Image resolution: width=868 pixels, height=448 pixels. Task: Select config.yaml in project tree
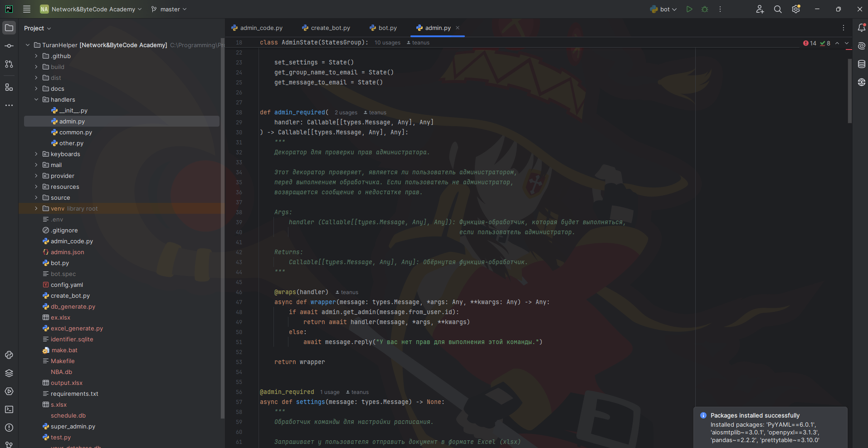(x=67, y=285)
